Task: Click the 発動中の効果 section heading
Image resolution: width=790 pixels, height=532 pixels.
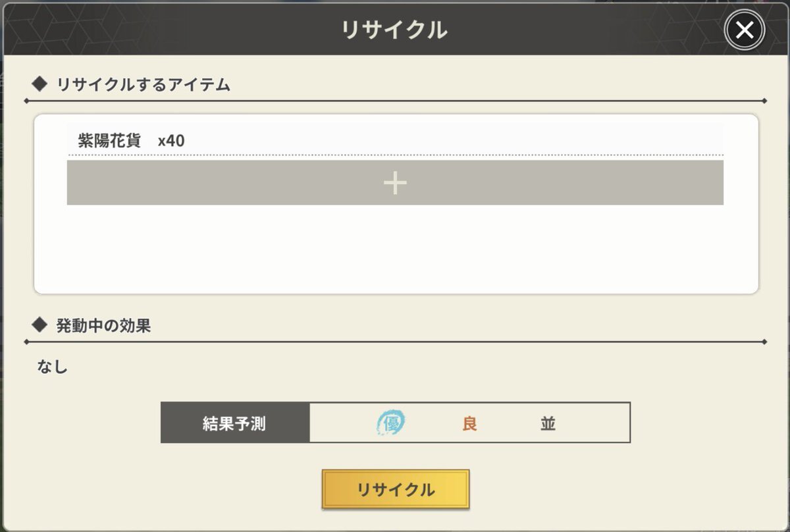Action: point(104,325)
